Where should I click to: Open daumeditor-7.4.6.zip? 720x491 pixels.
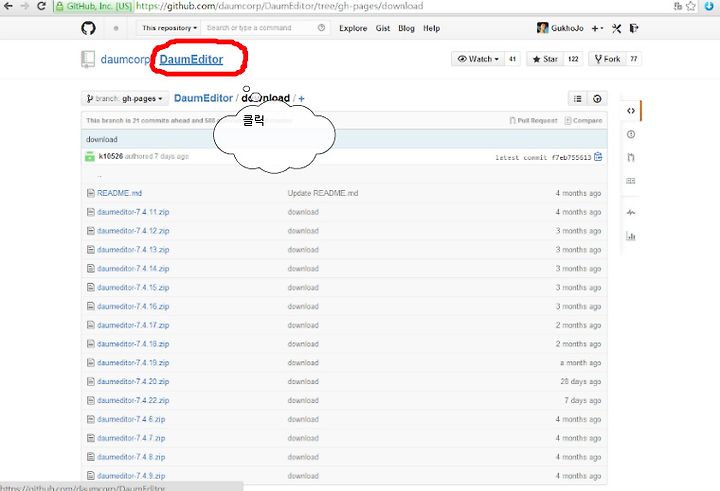pos(131,419)
